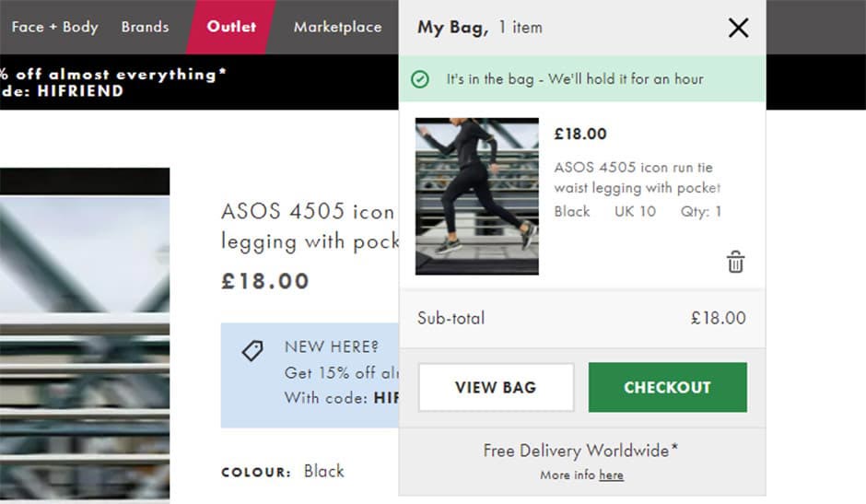The height and width of the screenshot is (504, 866).
Task: Click the price tag icon in promo box
Action: [x=252, y=350]
